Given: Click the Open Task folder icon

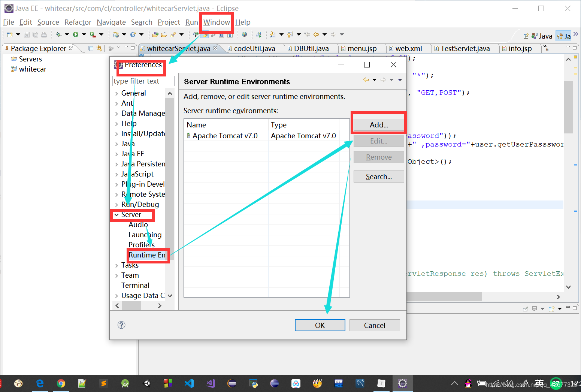Looking at the screenshot, I should (164, 34).
